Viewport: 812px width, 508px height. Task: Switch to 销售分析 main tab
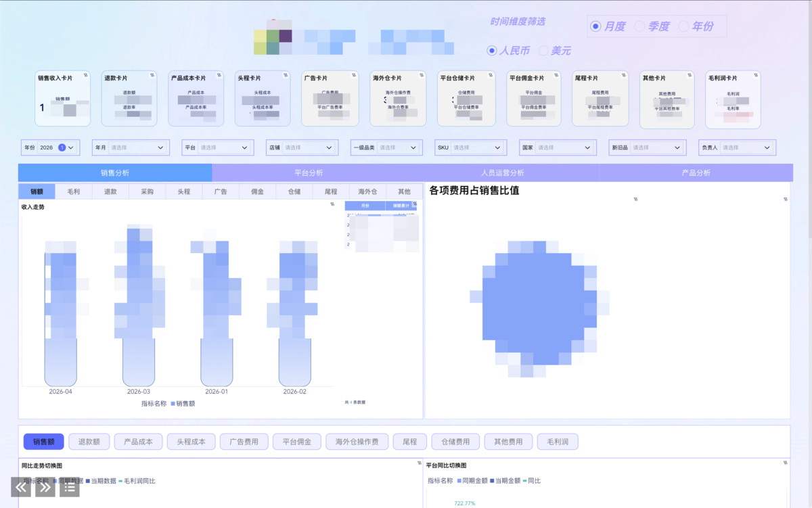[115, 173]
